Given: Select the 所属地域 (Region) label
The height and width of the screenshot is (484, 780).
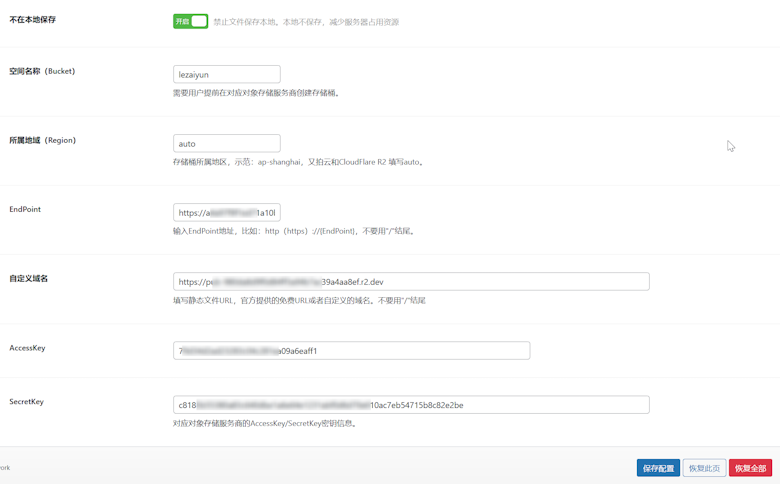Looking at the screenshot, I should pos(42,140).
